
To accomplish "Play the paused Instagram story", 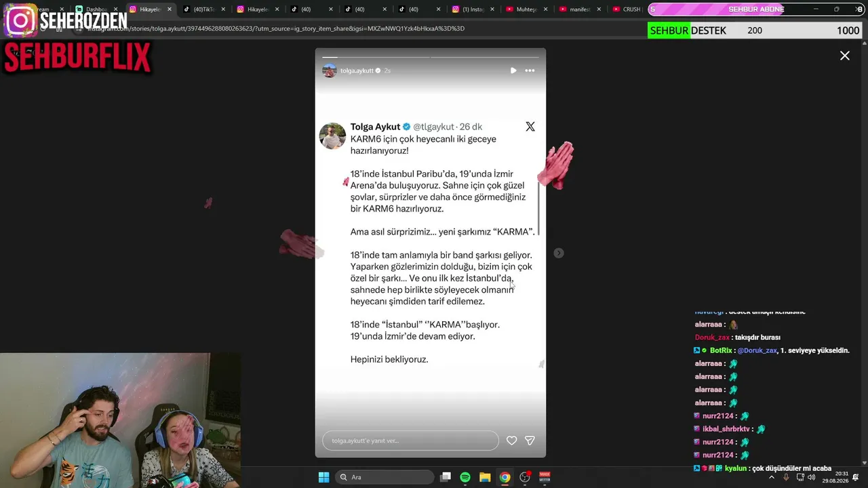I will 513,70.
